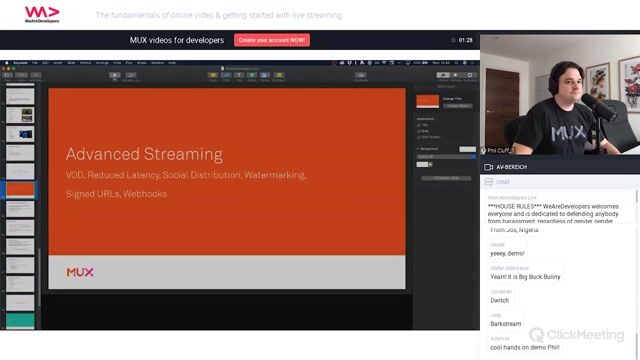Insert a Shape from the toolbar

[x=252, y=76]
